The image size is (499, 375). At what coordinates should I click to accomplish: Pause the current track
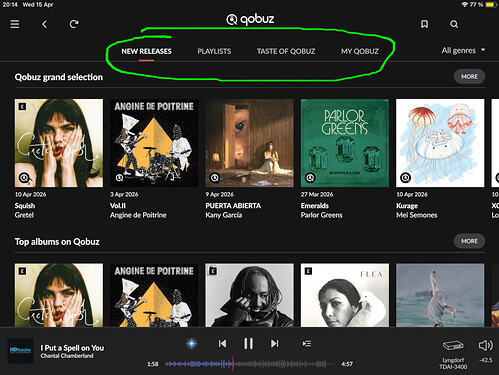tap(248, 343)
